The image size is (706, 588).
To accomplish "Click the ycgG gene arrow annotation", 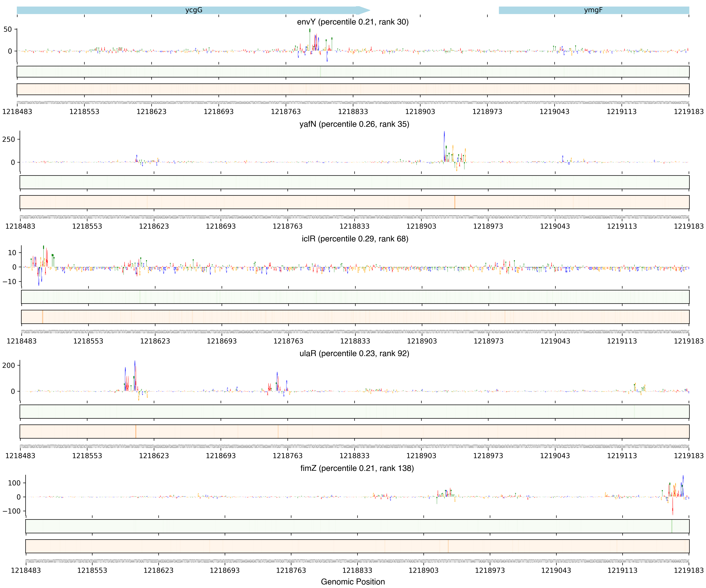I will click(x=193, y=10).
